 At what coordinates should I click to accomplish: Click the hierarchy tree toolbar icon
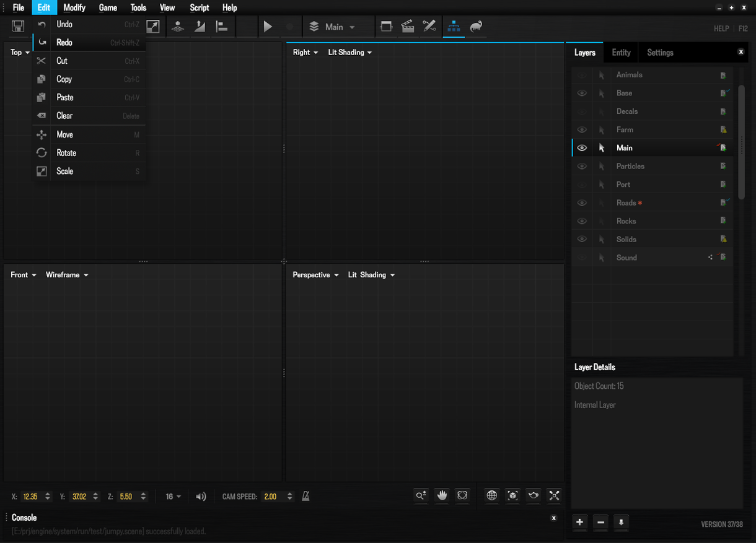click(454, 27)
